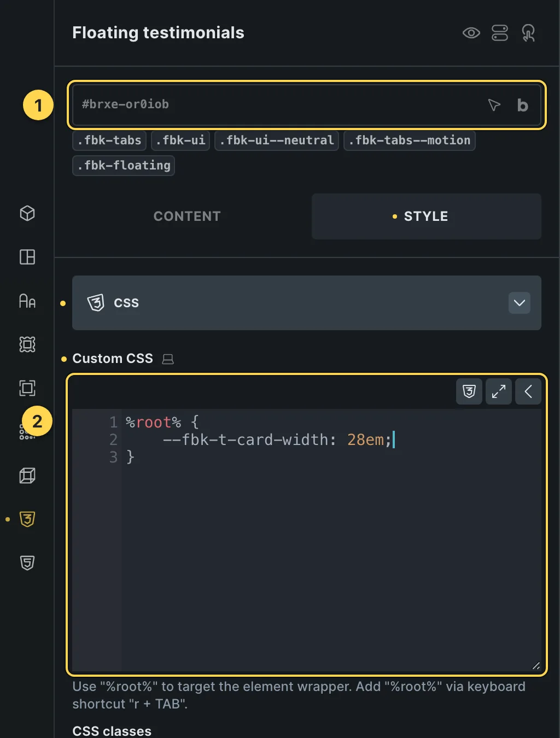Switch to the CONTENT tab
Viewport: 560px width, 738px height.
187,216
